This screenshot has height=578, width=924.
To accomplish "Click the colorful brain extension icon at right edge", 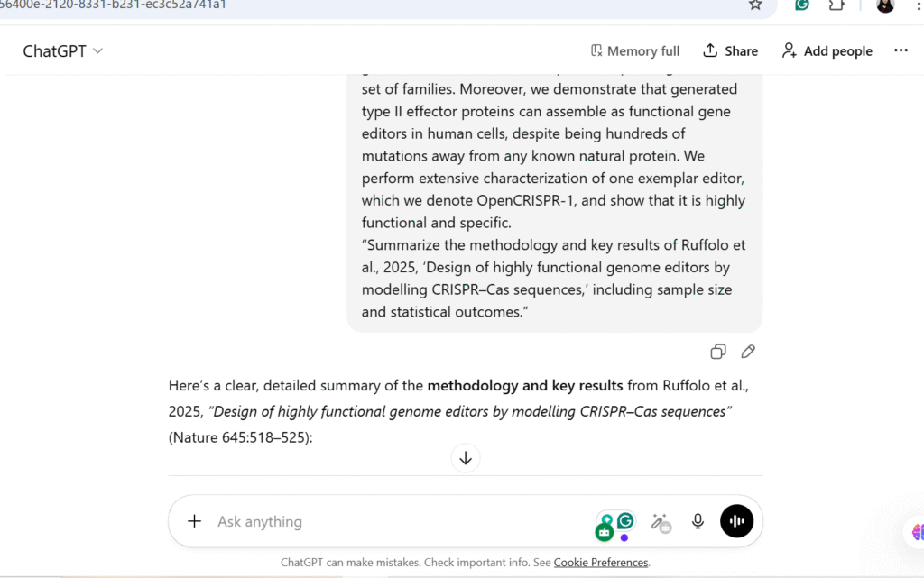I will pos(917,532).
